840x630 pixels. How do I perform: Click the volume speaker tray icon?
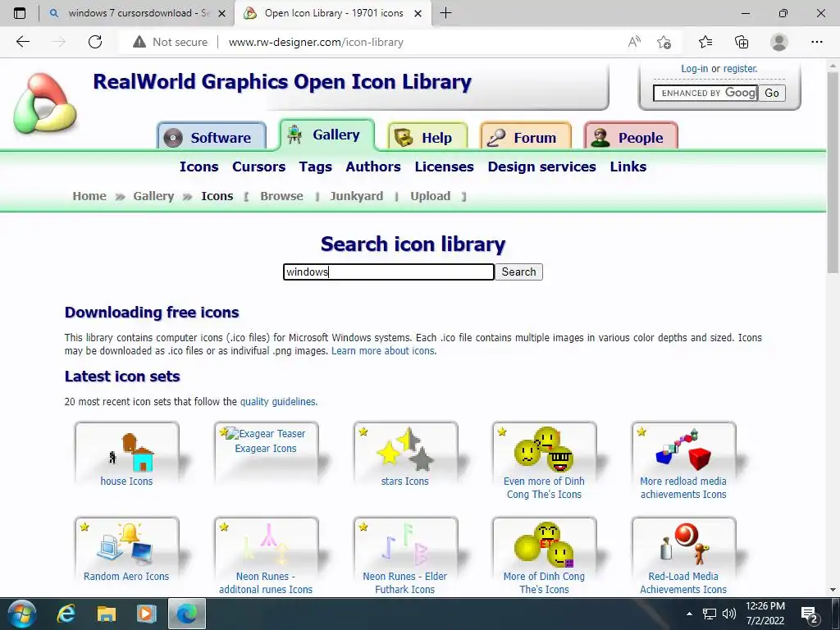[x=728, y=614]
